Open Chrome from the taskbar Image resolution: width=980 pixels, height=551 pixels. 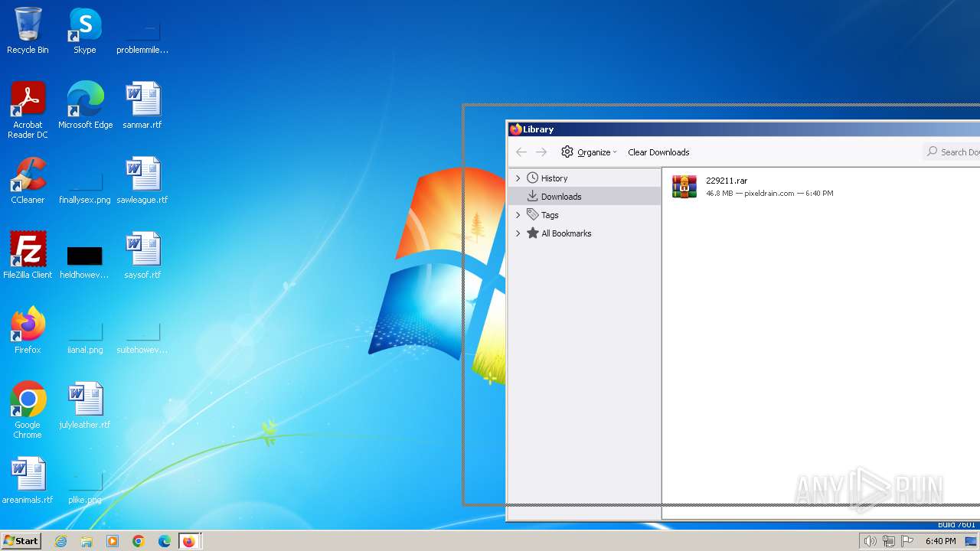[x=139, y=541]
